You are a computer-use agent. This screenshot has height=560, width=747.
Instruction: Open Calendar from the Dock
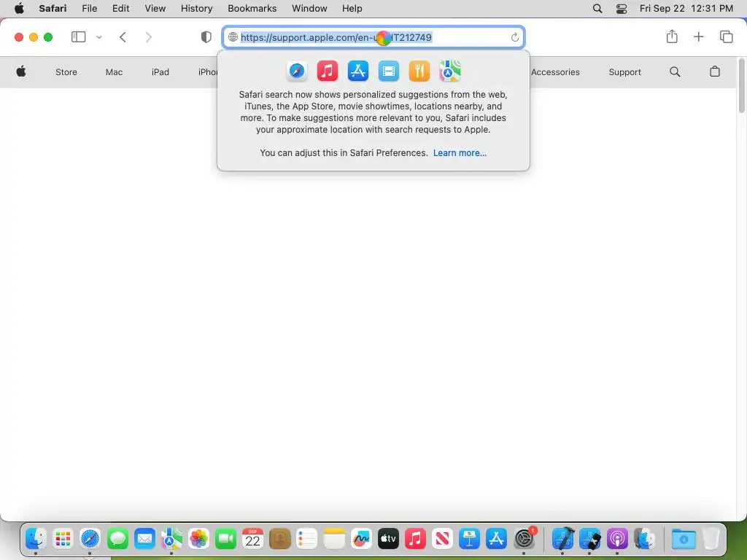(x=252, y=539)
